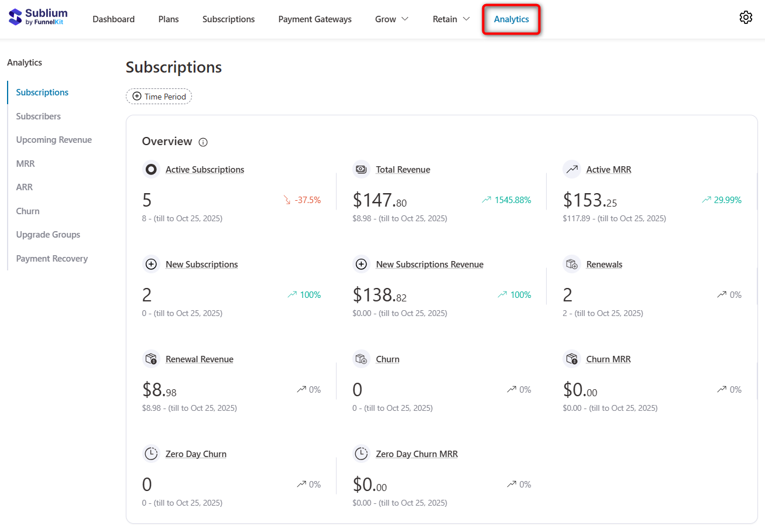Viewport: 765px width, 532px height.
Task: Click the Sublium logo
Action: pos(37,18)
